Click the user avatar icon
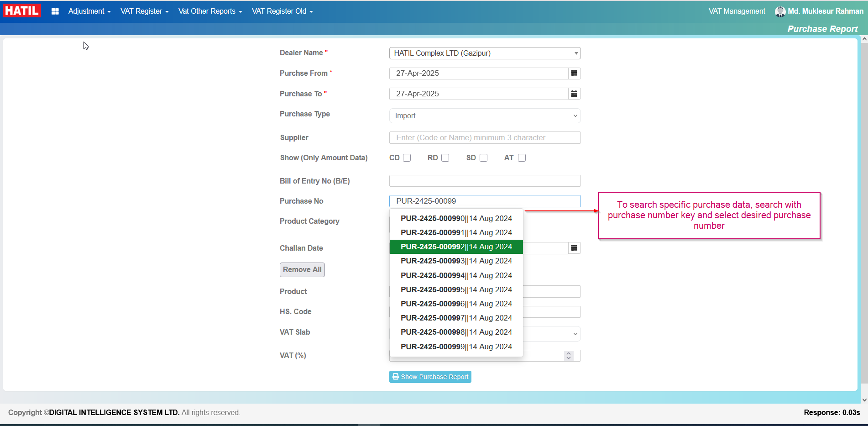 [780, 11]
